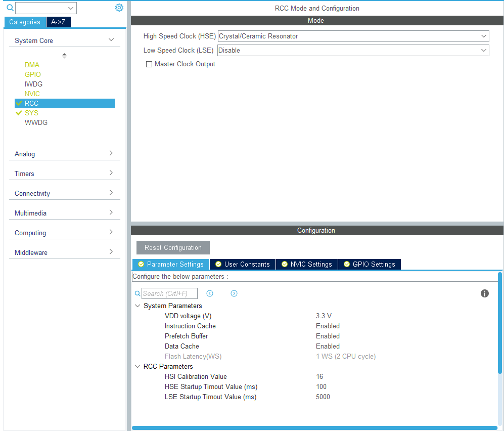The height and width of the screenshot is (431, 504).
Task: Select the WWDG peripheral in sidebar
Action: click(x=36, y=122)
